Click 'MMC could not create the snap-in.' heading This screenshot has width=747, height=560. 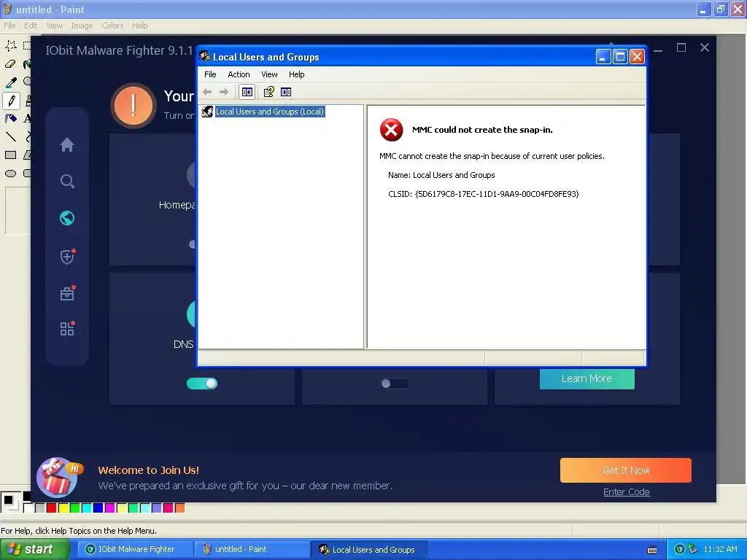482,130
